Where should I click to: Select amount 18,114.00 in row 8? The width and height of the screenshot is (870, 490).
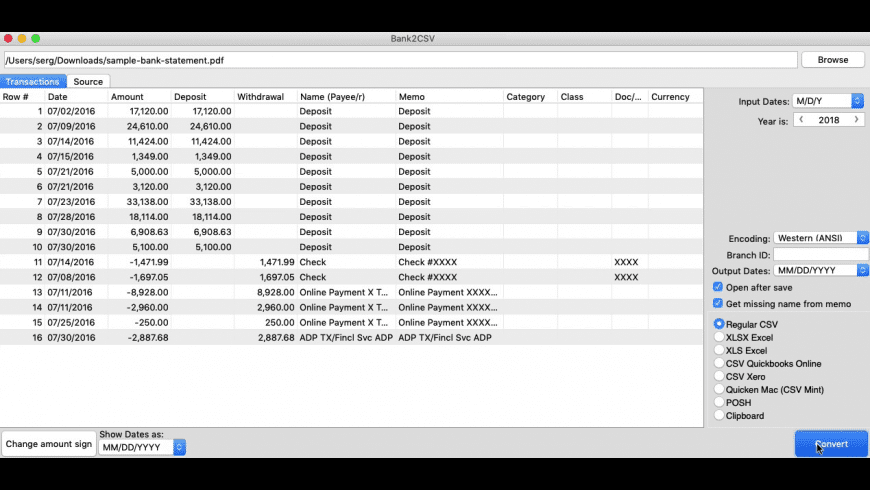[148, 216]
